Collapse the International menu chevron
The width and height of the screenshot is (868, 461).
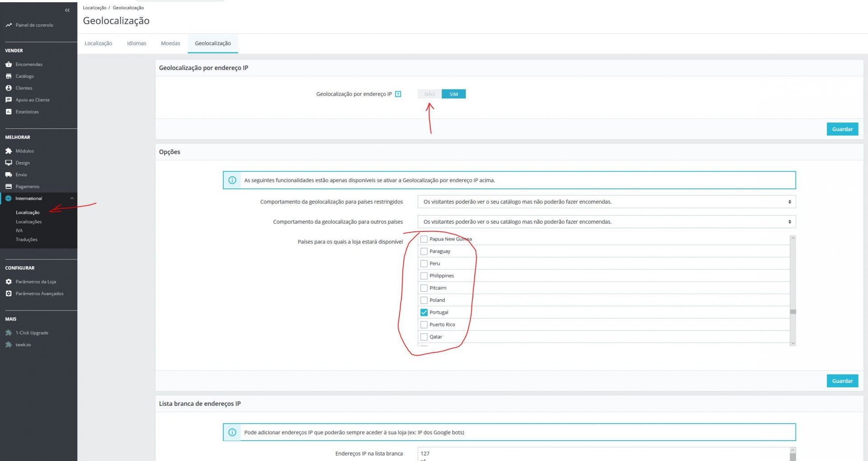72,198
